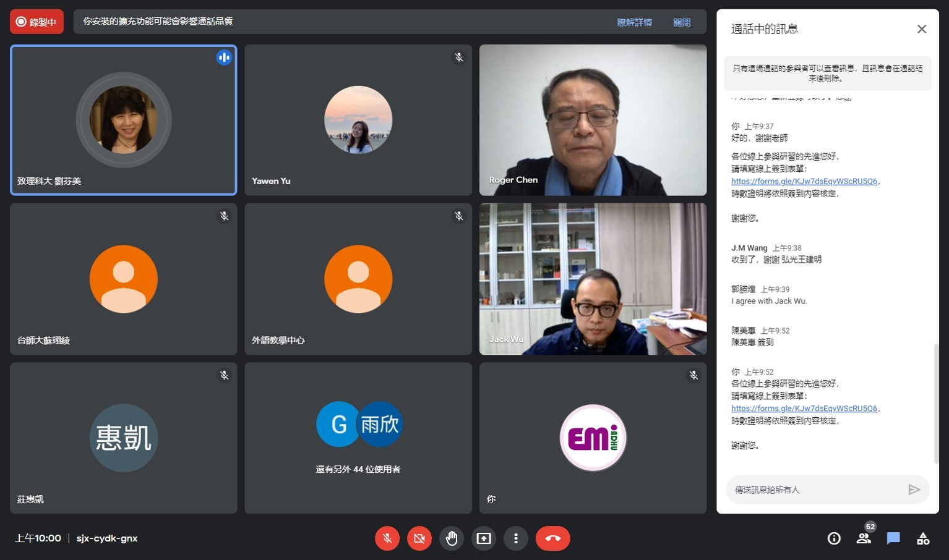Click 劉芬美 profile avatar photo

(124, 120)
